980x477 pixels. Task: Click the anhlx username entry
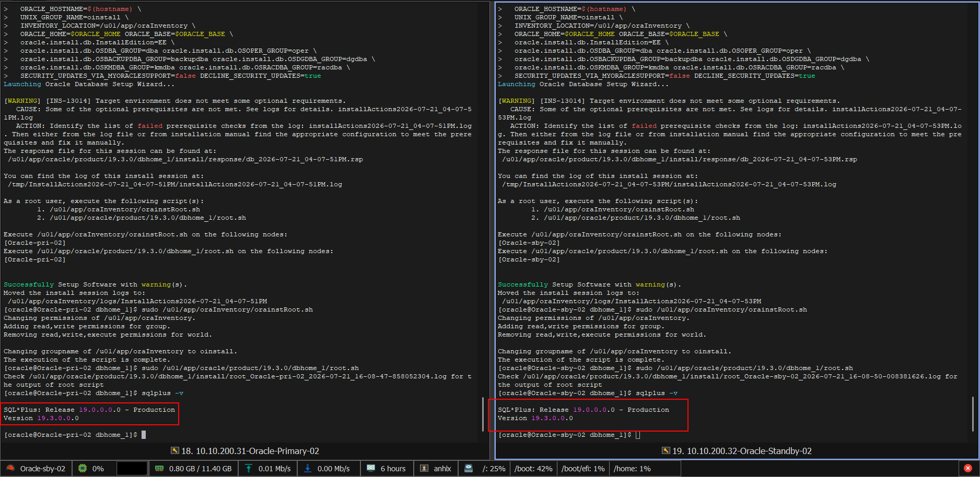tap(442, 469)
